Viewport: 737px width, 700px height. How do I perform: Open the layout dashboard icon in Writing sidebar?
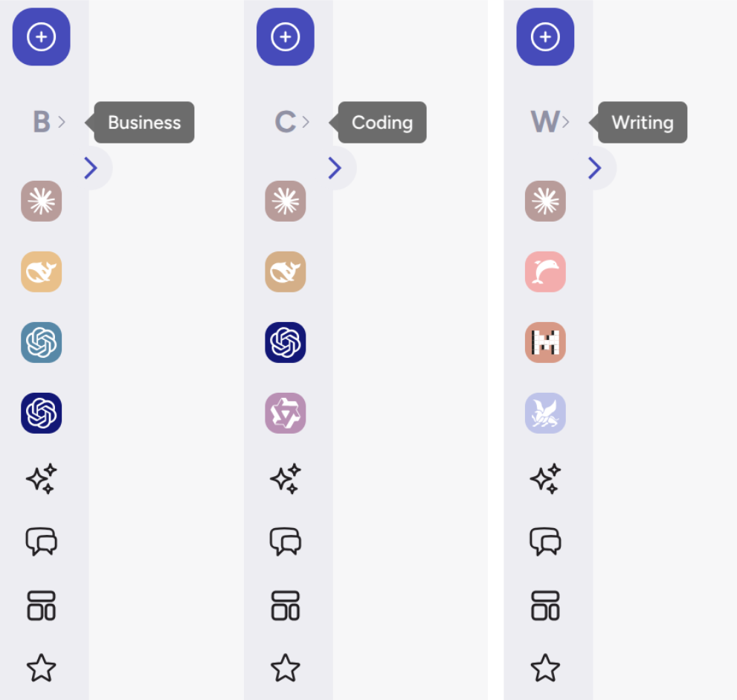(x=545, y=606)
